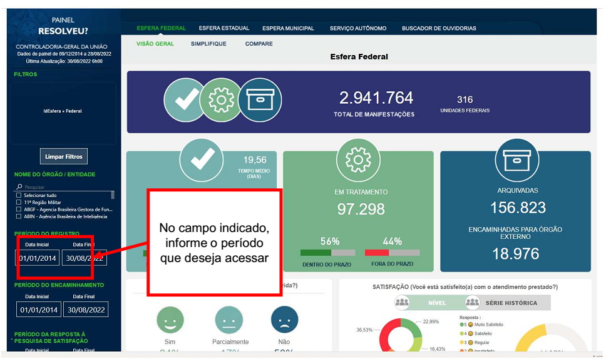Click the checkmark icon above the 19,56 card
The image size is (606, 364).
point(202,159)
